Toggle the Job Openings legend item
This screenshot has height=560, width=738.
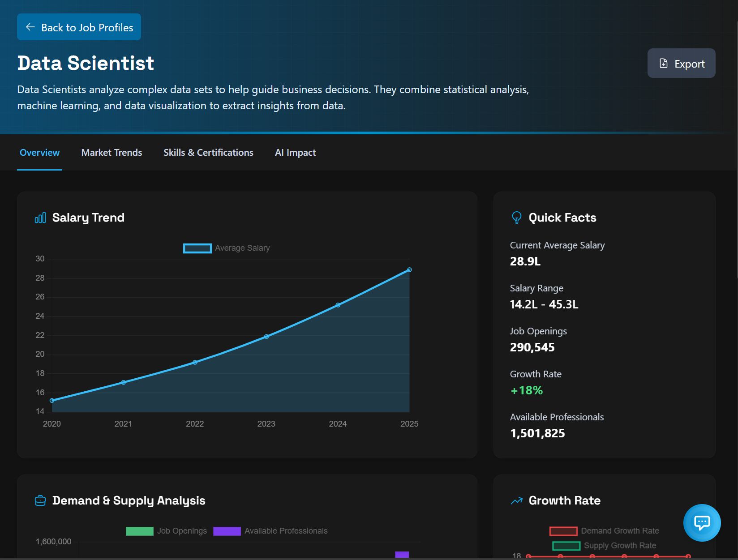tap(166, 531)
